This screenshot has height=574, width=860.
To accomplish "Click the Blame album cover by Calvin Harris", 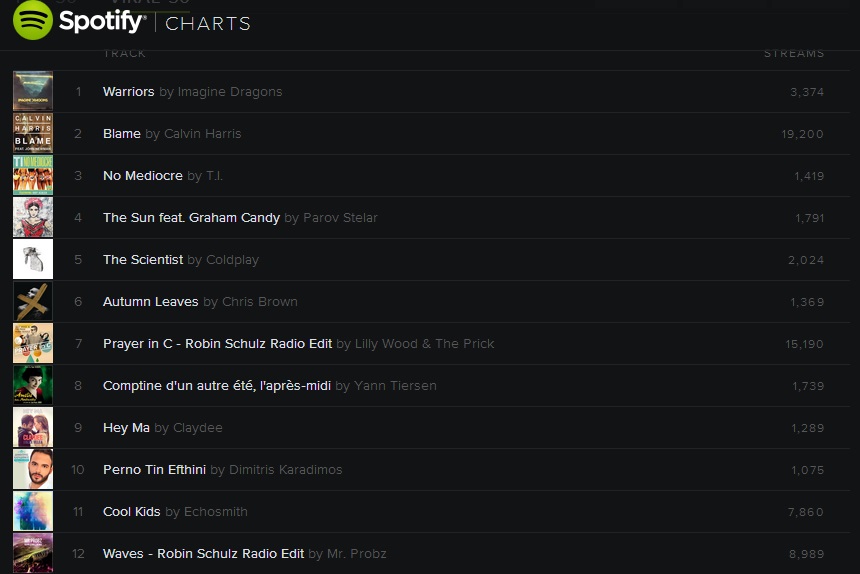I will [x=33, y=133].
